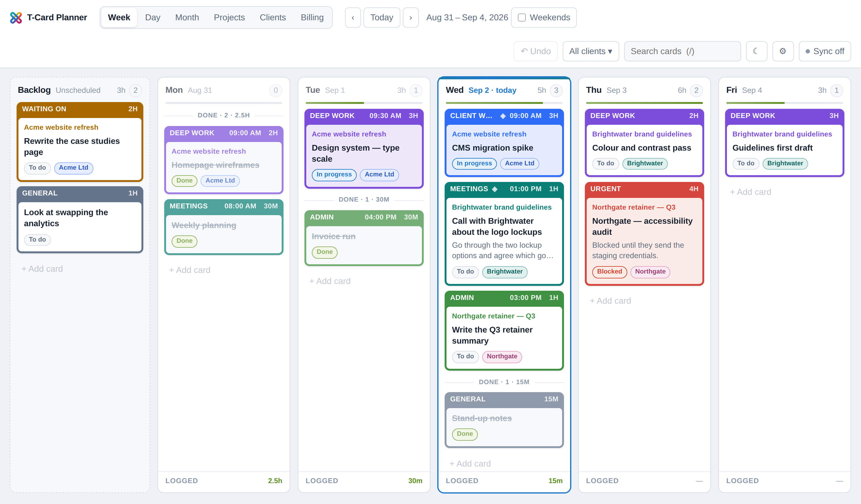This screenshot has height=504, width=861.
Task: Open the Rewrite the case studies page card
Action: 80,141
